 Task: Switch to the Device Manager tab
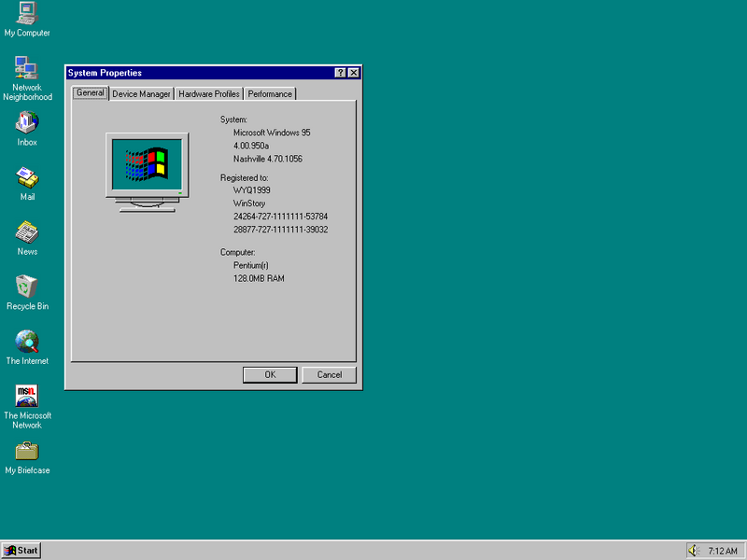pos(141,93)
